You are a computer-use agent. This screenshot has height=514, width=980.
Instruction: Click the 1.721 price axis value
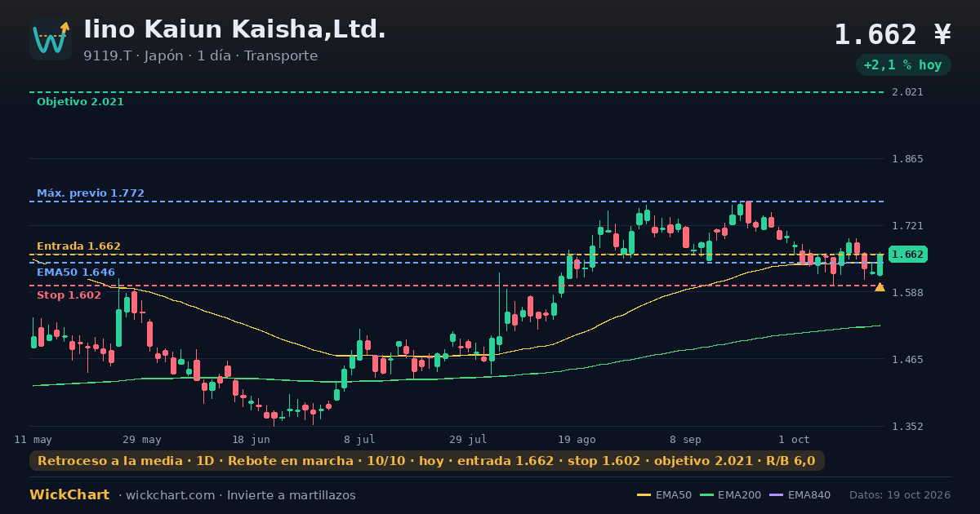(907, 226)
